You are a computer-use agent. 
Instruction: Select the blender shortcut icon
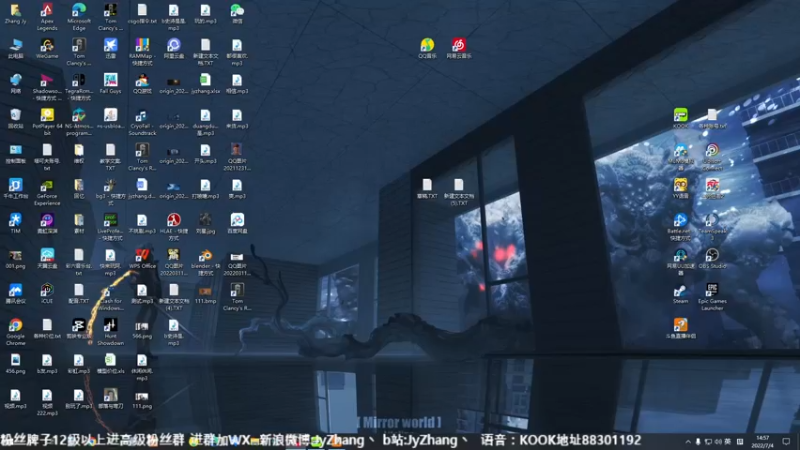(x=205, y=262)
